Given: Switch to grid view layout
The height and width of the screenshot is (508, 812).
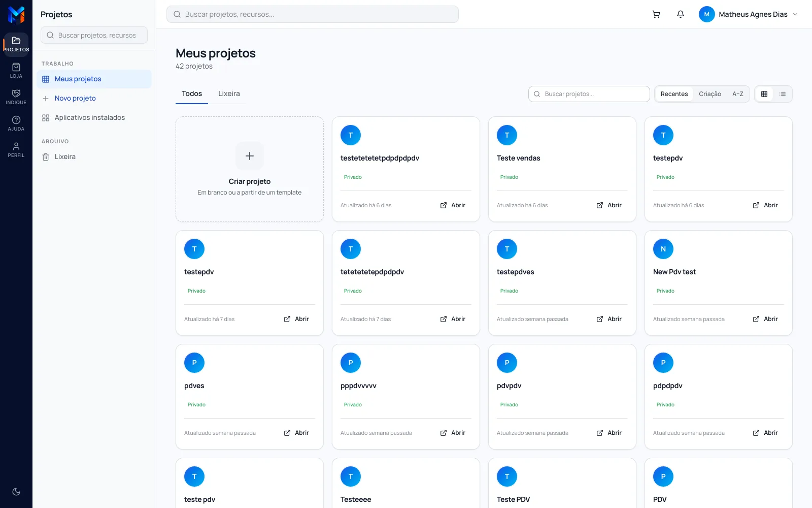Looking at the screenshot, I should [764, 94].
